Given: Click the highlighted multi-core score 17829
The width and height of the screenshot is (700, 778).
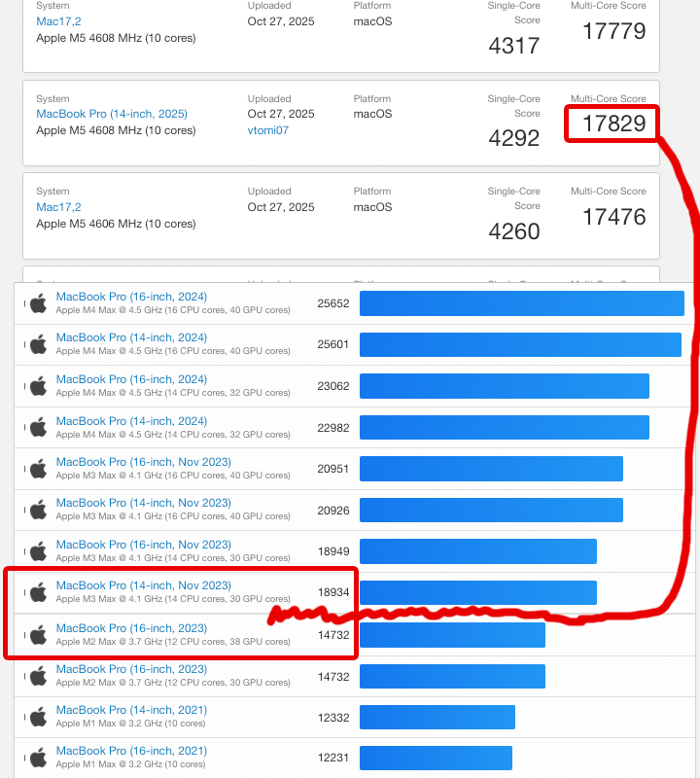Looking at the screenshot, I should click(613, 124).
